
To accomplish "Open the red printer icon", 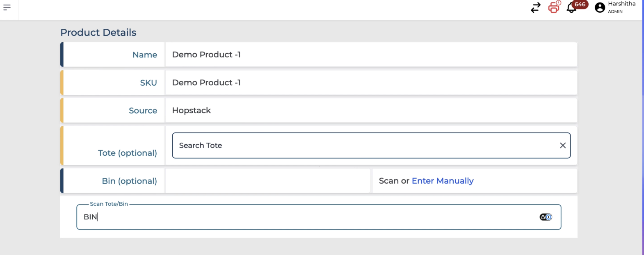I will [x=554, y=7].
